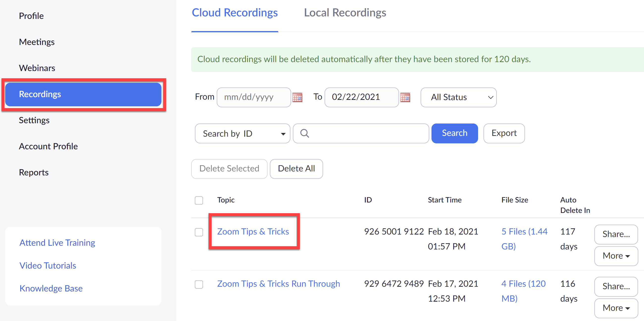Screen dimensions: 644x321
Task: Check the select-all checkbox in the table header
Action: (x=199, y=200)
